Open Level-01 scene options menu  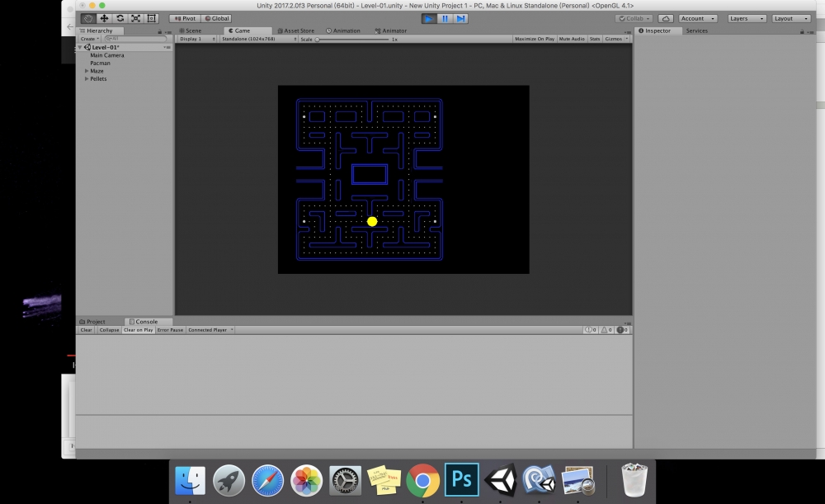pos(167,47)
